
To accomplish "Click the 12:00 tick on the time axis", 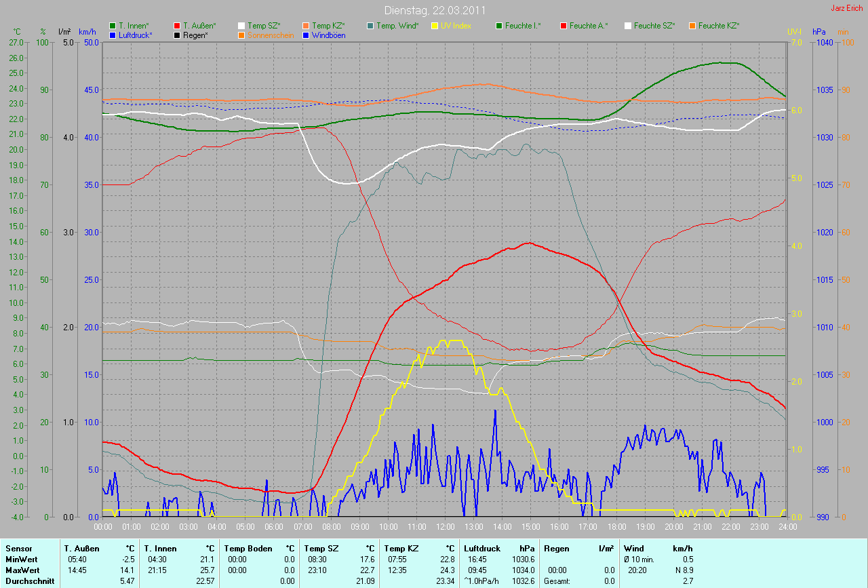I will pyautogui.click(x=446, y=526).
